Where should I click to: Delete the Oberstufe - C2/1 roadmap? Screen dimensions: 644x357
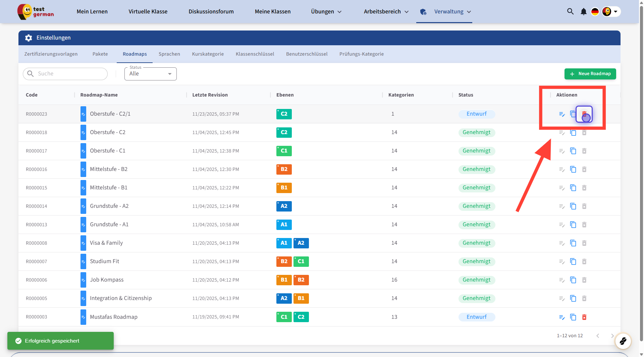tap(584, 114)
